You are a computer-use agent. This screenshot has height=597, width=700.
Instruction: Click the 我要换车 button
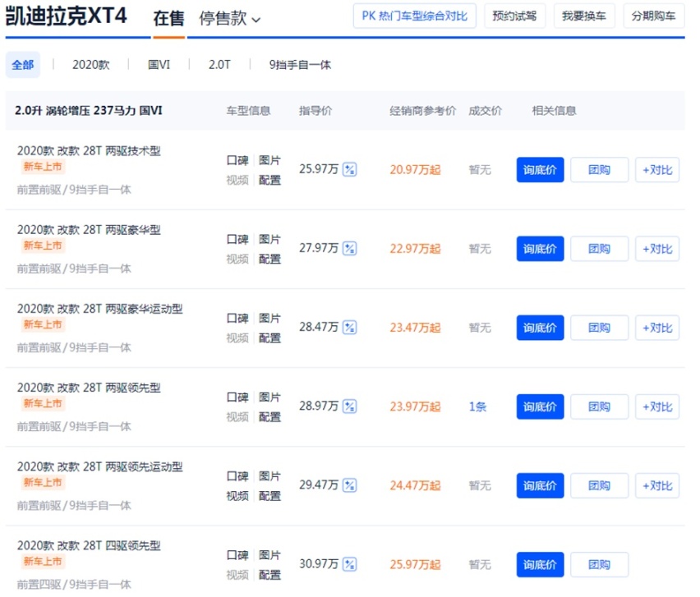(x=584, y=16)
